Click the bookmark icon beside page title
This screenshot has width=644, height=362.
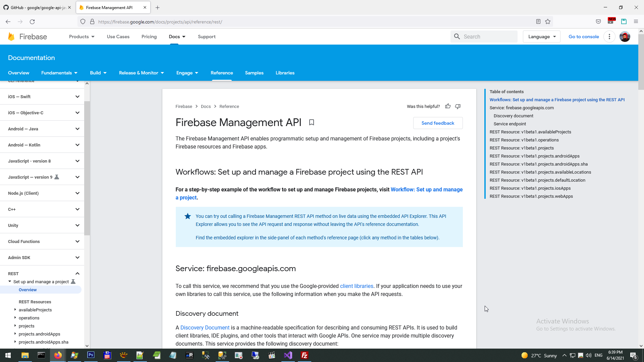point(311,123)
